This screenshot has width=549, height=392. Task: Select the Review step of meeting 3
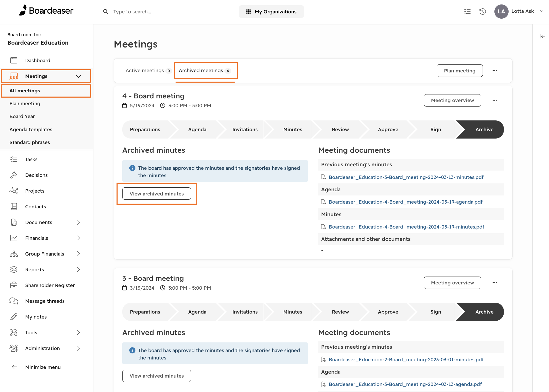[x=340, y=312]
